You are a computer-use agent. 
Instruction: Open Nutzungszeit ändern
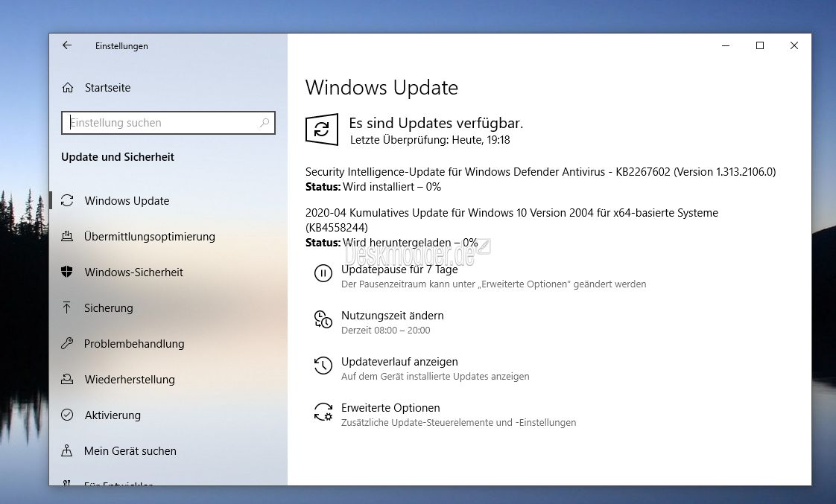(393, 316)
